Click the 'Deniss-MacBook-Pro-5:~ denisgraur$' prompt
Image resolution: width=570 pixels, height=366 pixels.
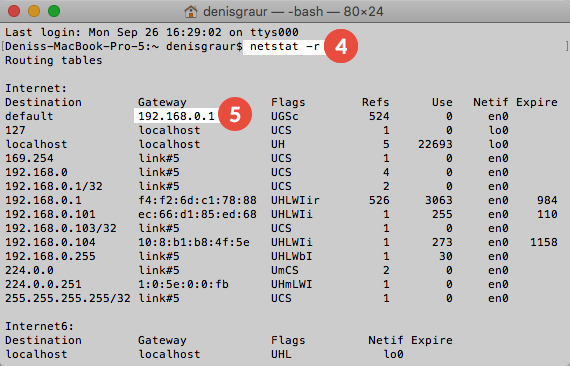(124, 47)
